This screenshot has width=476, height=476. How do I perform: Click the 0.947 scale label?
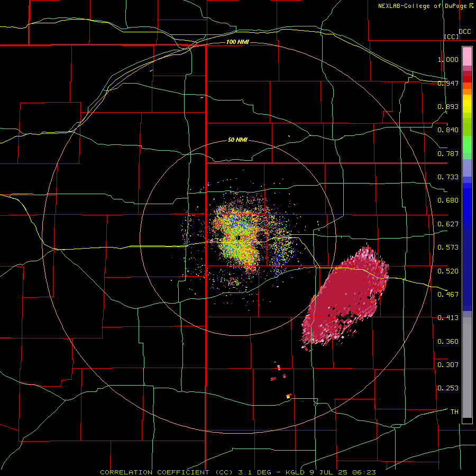448,83
